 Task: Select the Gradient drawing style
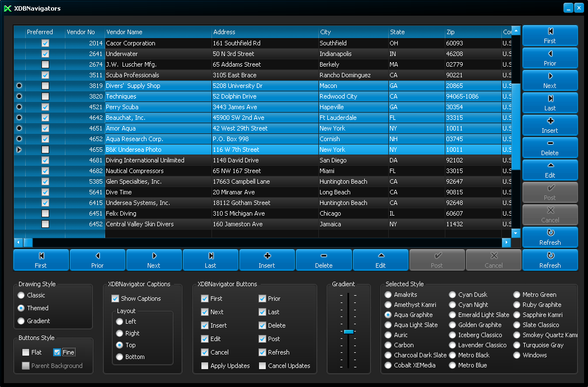(21, 321)
